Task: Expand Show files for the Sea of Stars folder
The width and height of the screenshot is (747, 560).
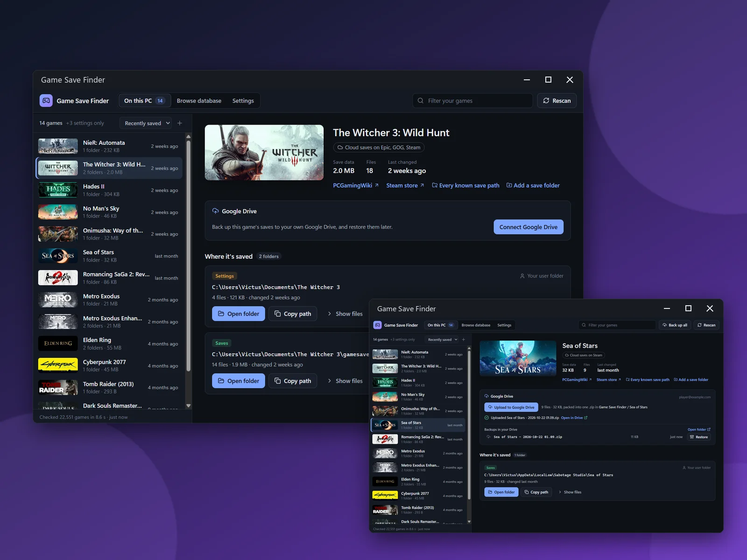Action: [x=570, y=492]
